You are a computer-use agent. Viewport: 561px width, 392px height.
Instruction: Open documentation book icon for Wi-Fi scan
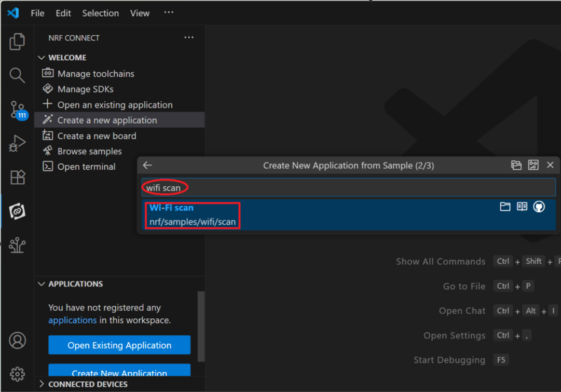522,207
